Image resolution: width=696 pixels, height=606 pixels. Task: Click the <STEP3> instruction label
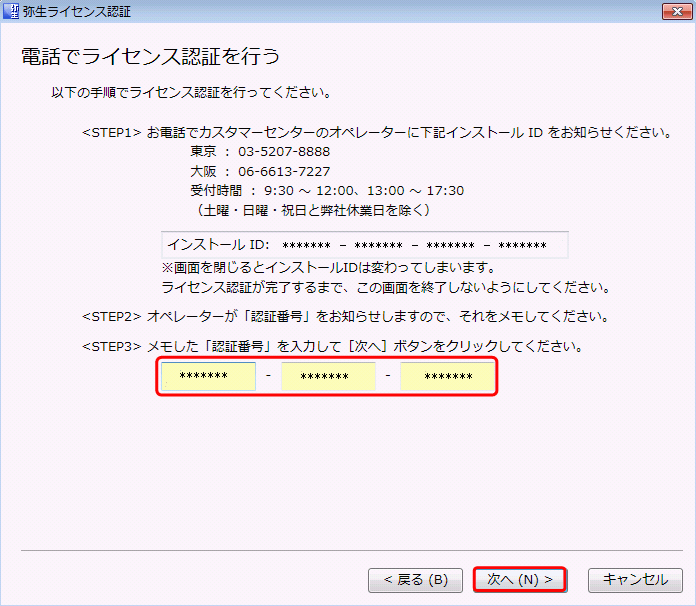[x=111, y=347]
